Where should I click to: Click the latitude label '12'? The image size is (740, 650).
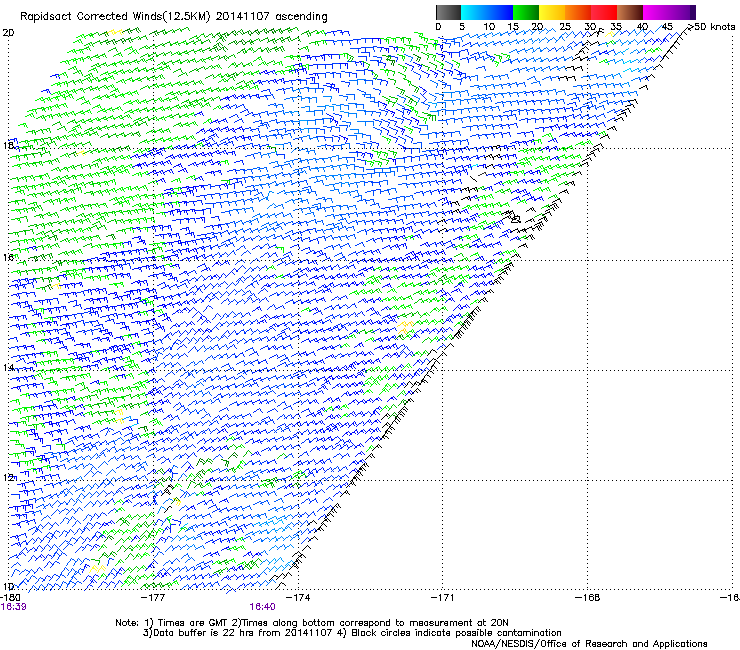(x=8, y=477)
